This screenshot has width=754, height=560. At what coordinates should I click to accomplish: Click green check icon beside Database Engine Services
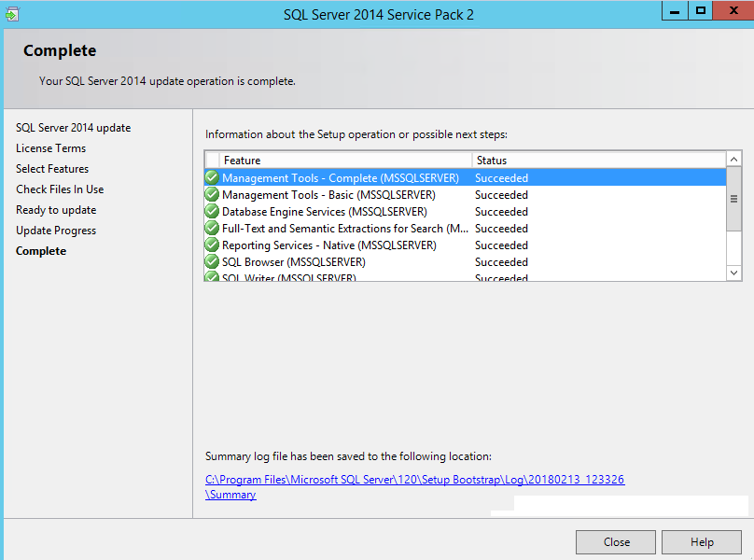[212, 211]
